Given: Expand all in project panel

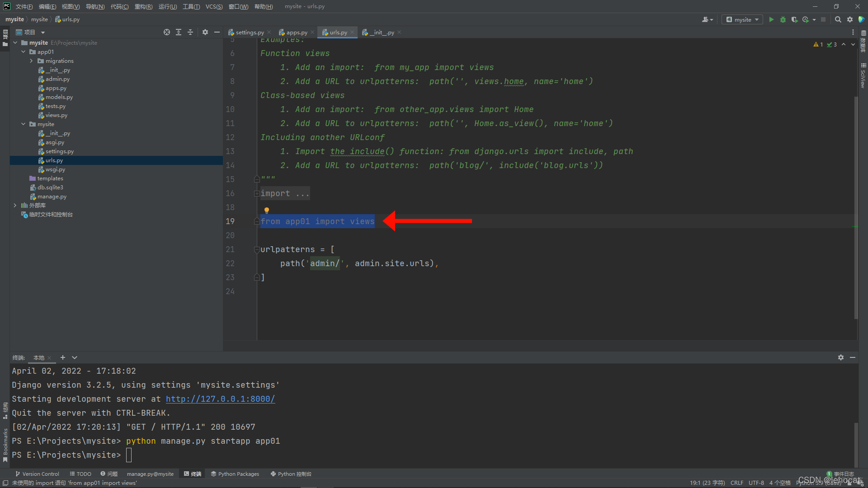Looking at the screenshot, I should (179, 32).
